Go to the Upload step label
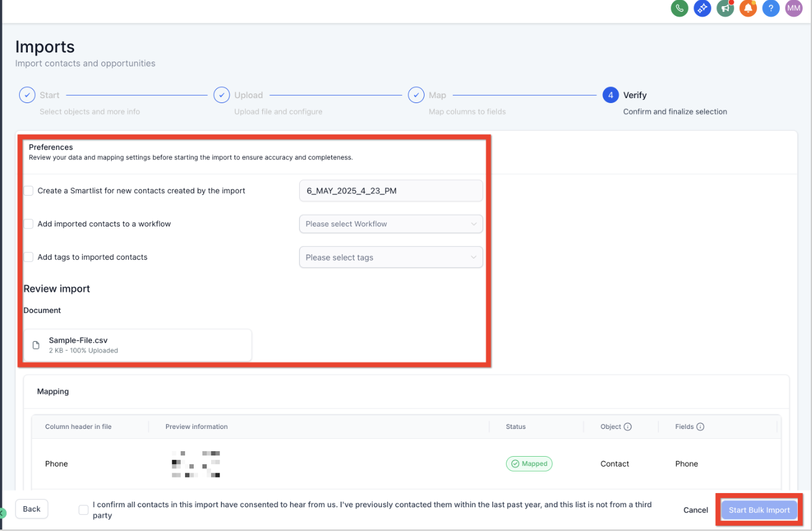Viewport: 812px width, 532px height. (x=249, y=95)
